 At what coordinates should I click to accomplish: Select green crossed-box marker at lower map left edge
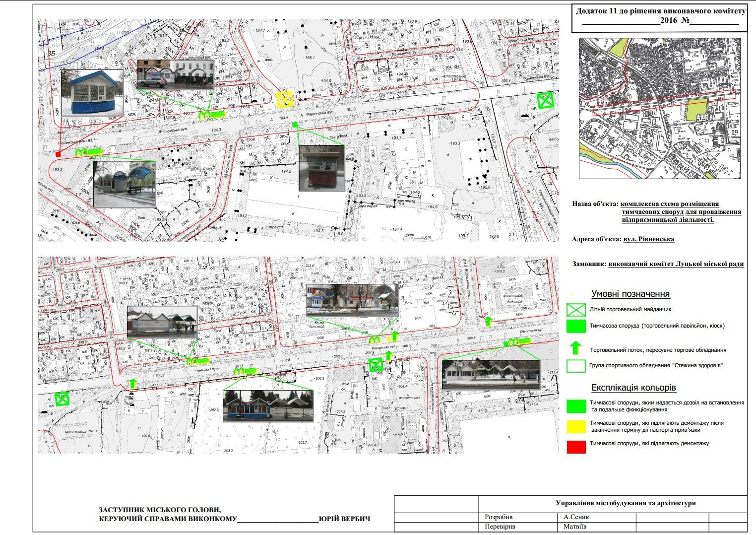click(x=62, y=399)
